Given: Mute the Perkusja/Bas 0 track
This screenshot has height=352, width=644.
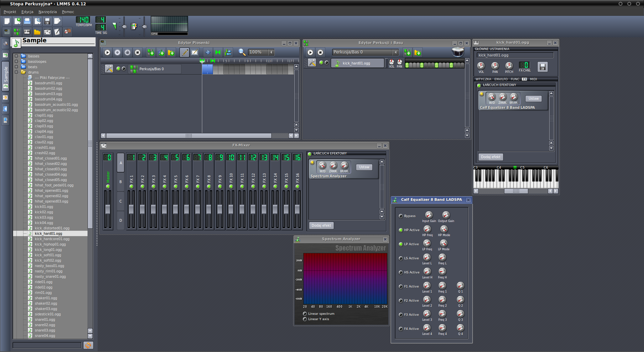Looking at the screenshot, I should coord(118,69).
